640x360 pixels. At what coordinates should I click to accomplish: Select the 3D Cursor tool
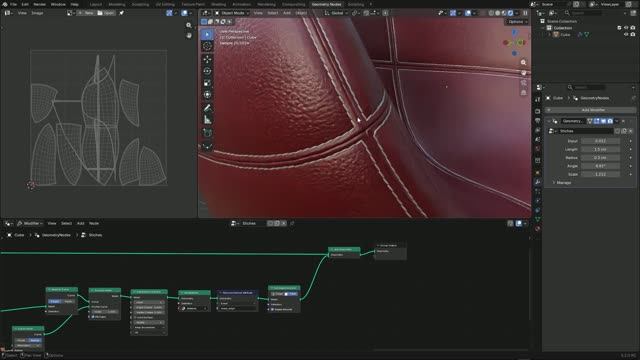207,46
